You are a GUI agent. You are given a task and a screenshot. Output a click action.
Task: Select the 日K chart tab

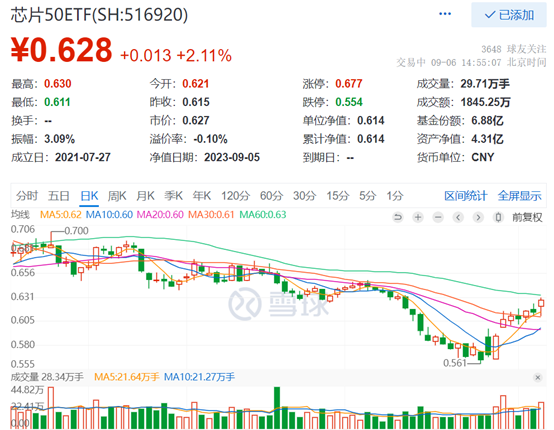[89, 195]
